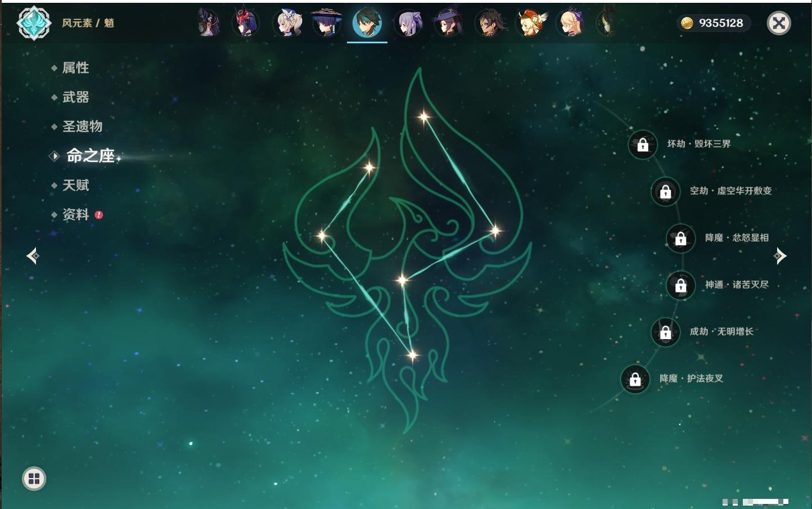The width and height of the screenshot is (812, 509).
Task: Click the locked node for 降魔·护法夜叉
Action: 635,379
